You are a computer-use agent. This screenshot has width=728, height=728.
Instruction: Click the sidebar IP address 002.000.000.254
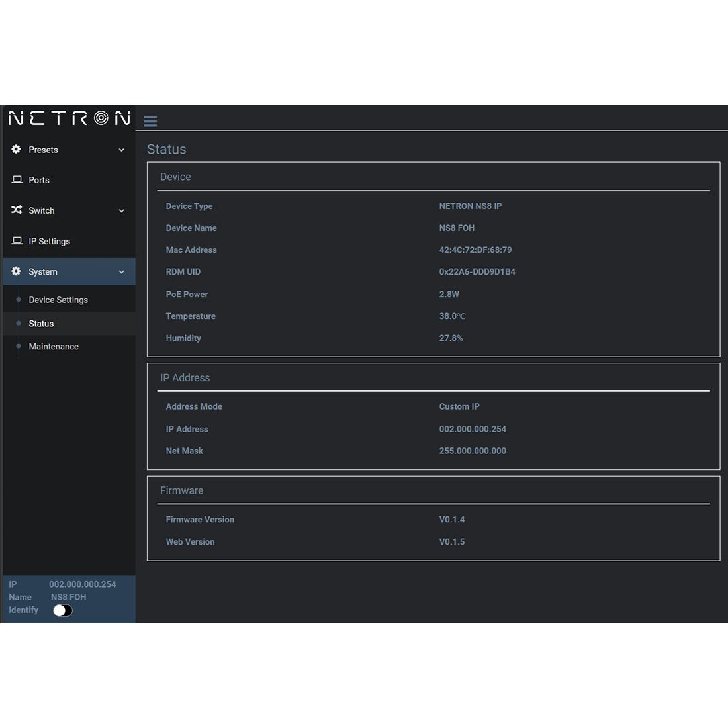[x=82, y=584]
